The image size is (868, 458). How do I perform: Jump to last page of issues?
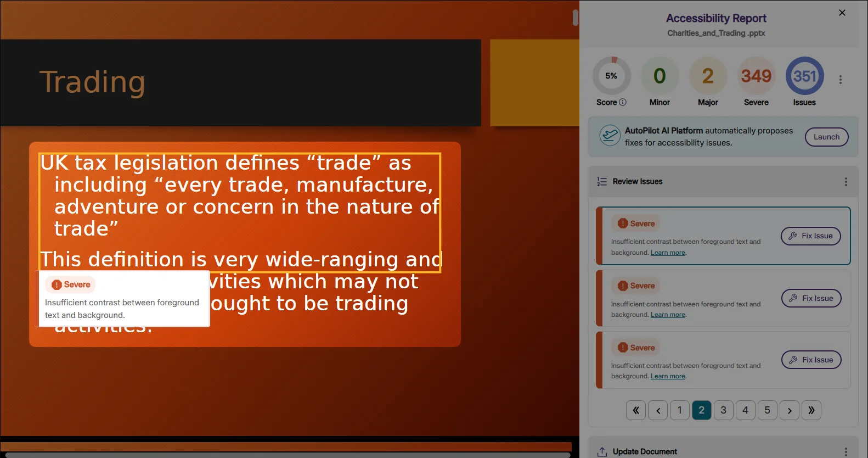pos(811,410)
